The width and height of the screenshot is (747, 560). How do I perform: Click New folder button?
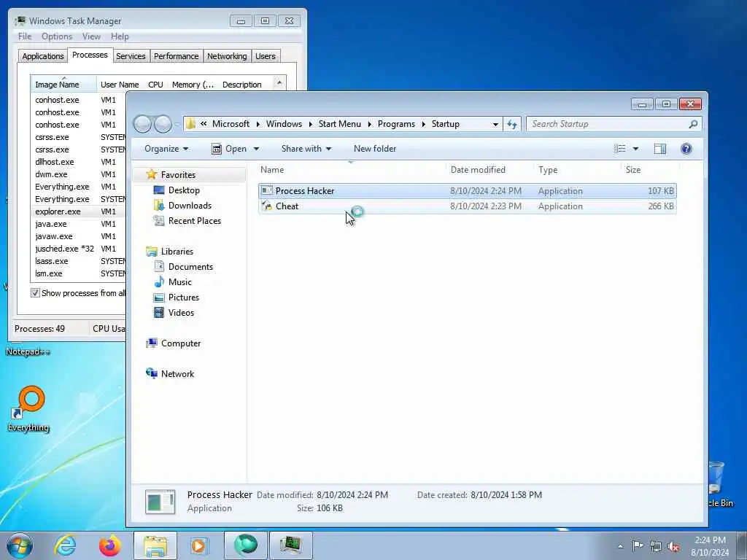[x=375, y=149]
